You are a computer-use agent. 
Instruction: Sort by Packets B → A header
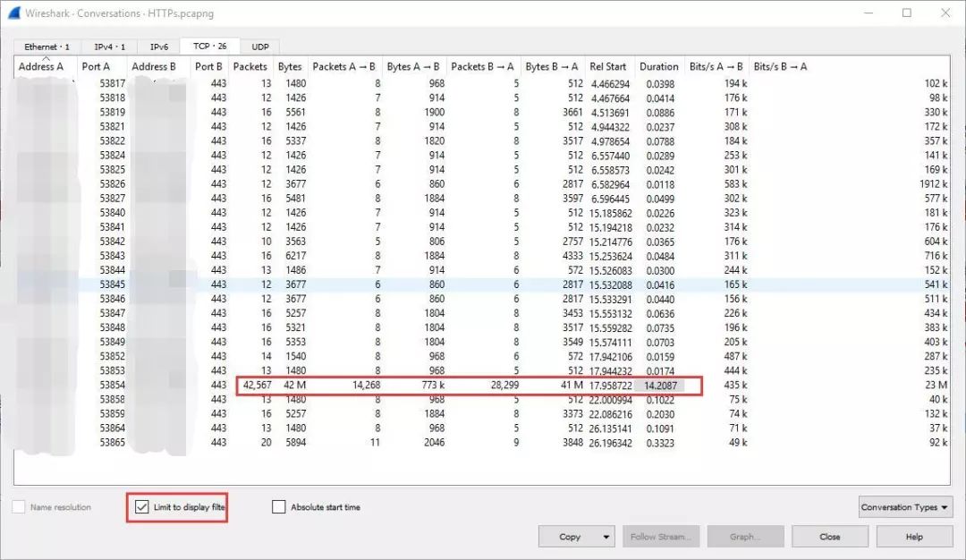pos(482,66)
